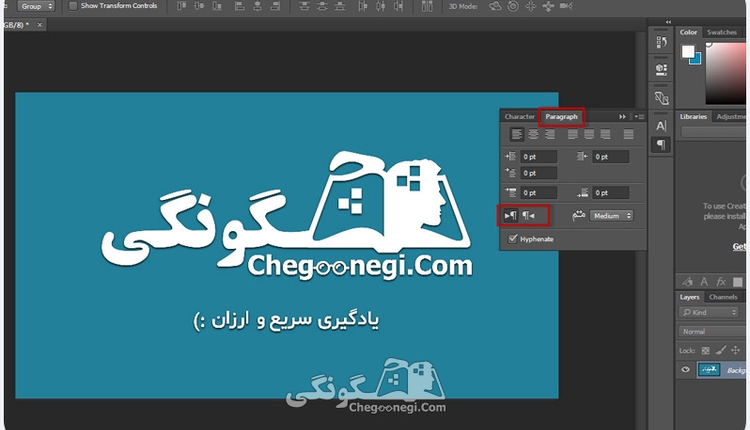Check Show Transform Controls
Viewport: 750px width, 430px height.
73,6
